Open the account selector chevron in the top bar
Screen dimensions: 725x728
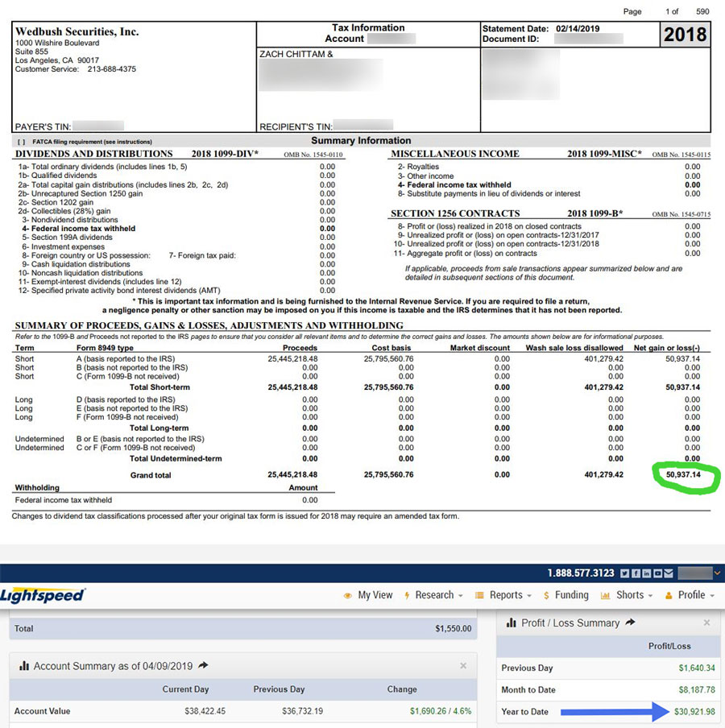click(x=717, y=573)
